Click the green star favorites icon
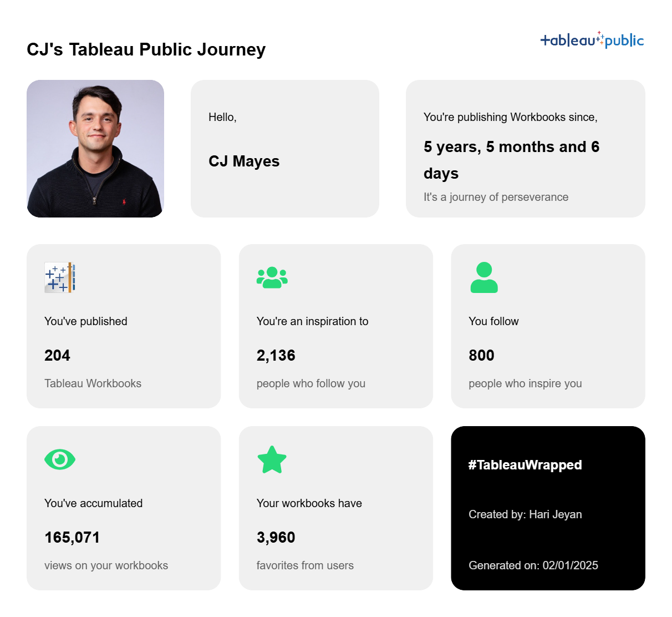 click(x=272, y=459)
